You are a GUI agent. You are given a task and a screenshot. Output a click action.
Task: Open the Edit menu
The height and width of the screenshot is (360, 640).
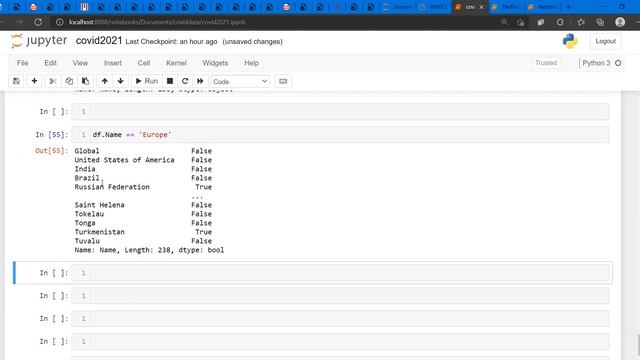coord(50,63)
